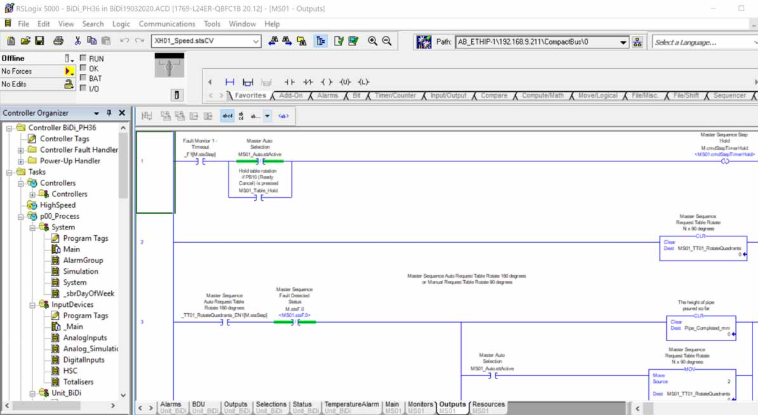
Task: Zoom in with the magnifier plus icon
Action: tap(372, 41)
